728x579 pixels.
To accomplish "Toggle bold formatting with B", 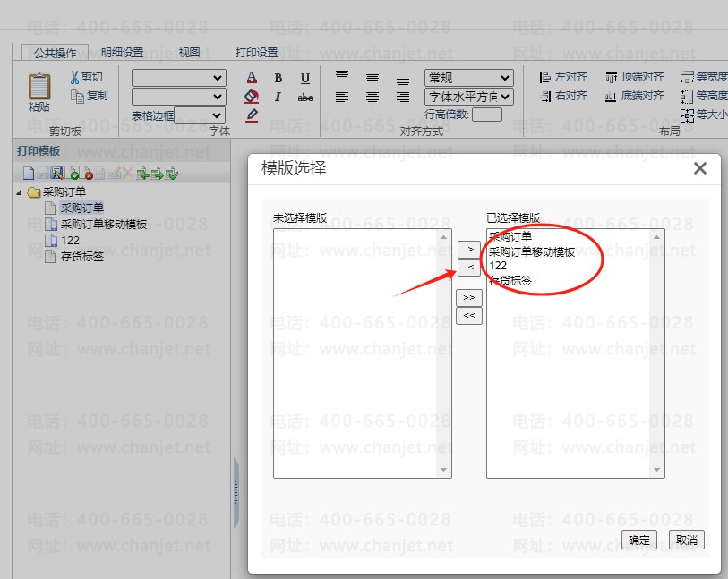I will coord(278,79).
